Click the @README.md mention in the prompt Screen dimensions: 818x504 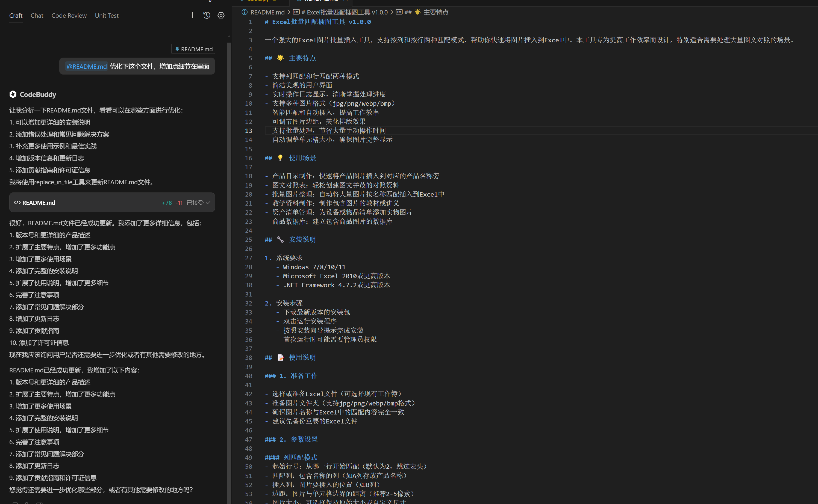point(86,66)
